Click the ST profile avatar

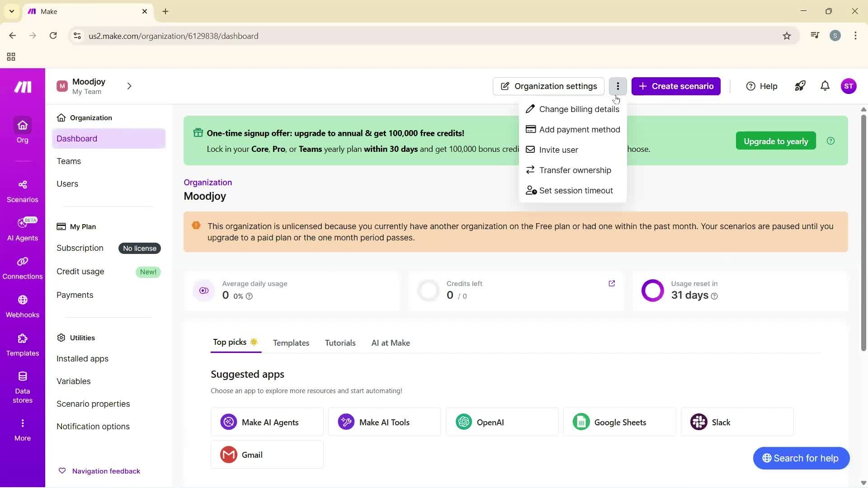coord(849,86)
